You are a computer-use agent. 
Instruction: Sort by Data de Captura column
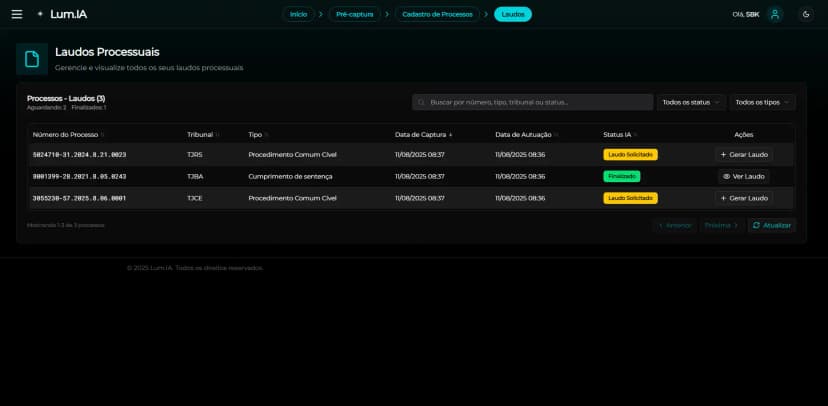(x=424, y=135)
